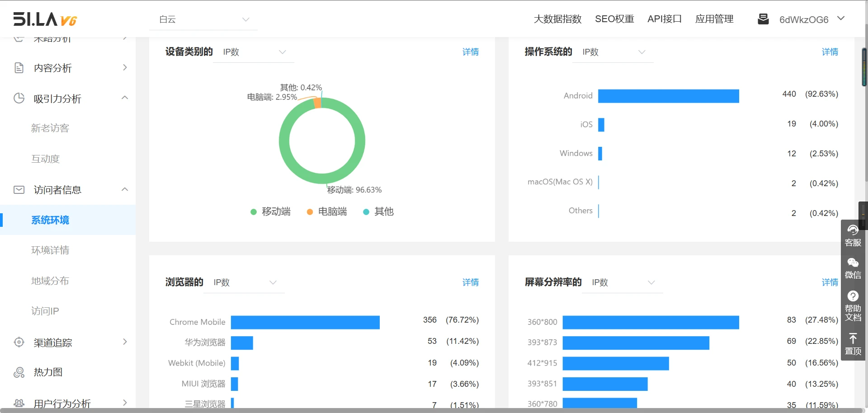Toggle the 其他 legend item in chart
Viewport: 868px width, 413px height.
(378, 212)
